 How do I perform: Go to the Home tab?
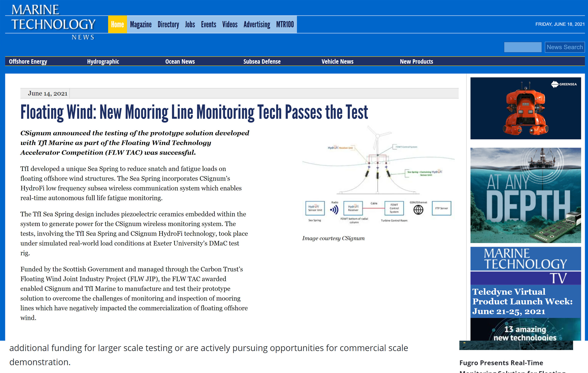117,24
